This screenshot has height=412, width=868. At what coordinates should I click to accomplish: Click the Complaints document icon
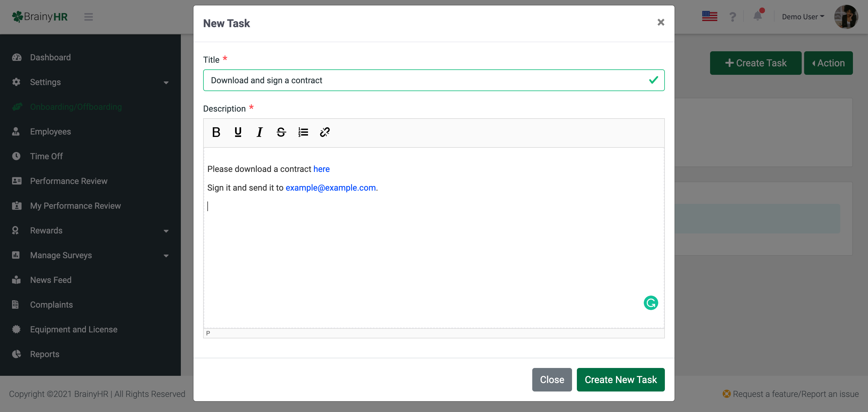coord(15,304)
